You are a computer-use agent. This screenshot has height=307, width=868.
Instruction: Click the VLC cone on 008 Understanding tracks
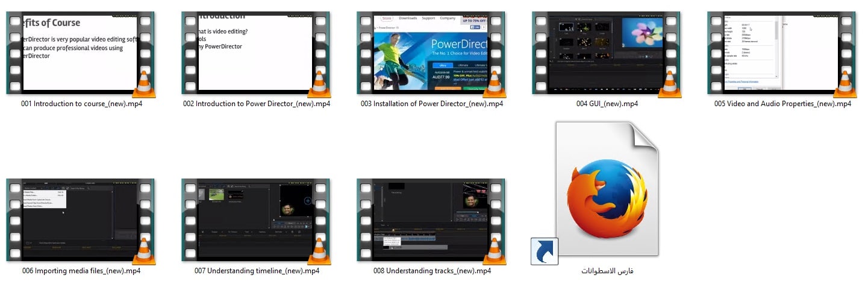click(494, 252)
